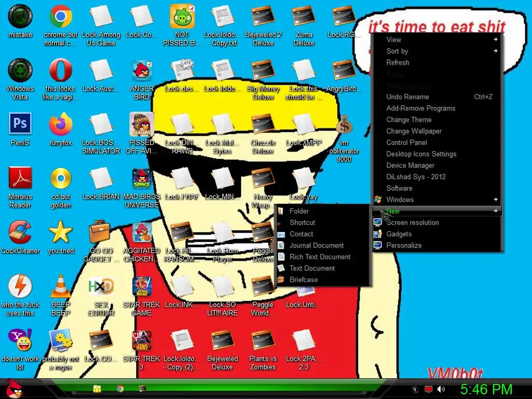The width and height of the screenshot is (532, 399).
Task: Create a new Text Document
Action: pos(322,269)
